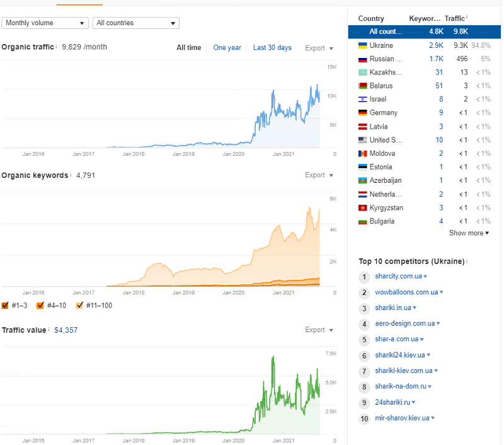
Task: Switch chart range to One year
Action: coord(227,48)
